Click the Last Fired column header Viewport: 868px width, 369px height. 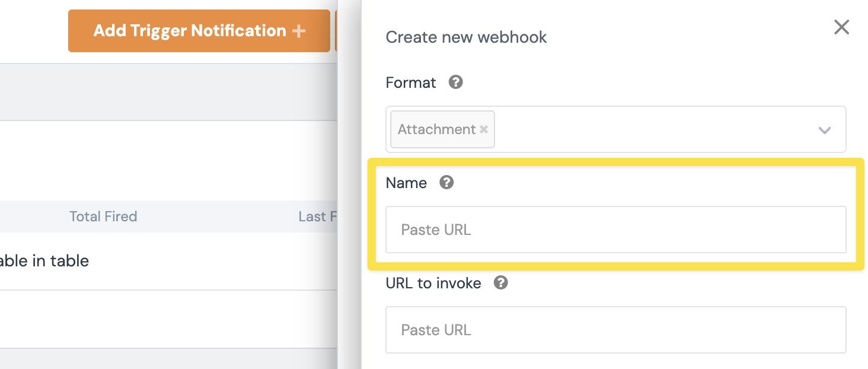317,217
